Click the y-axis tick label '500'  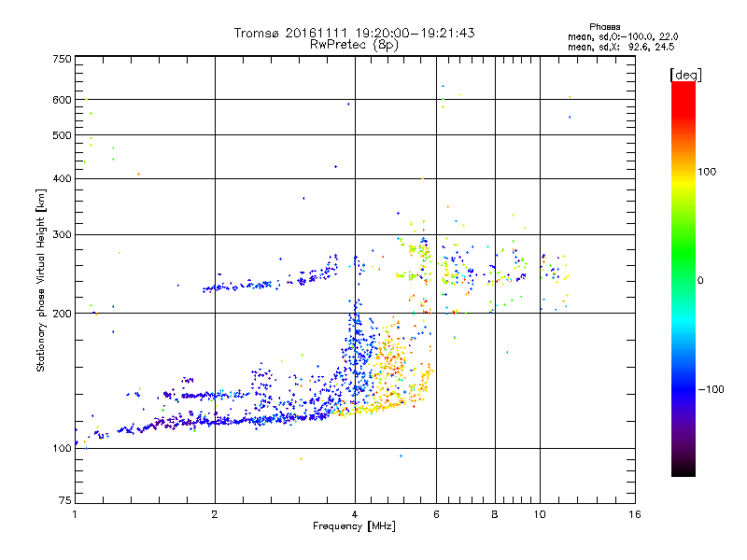pyautogui.click(x=62, y=135)
